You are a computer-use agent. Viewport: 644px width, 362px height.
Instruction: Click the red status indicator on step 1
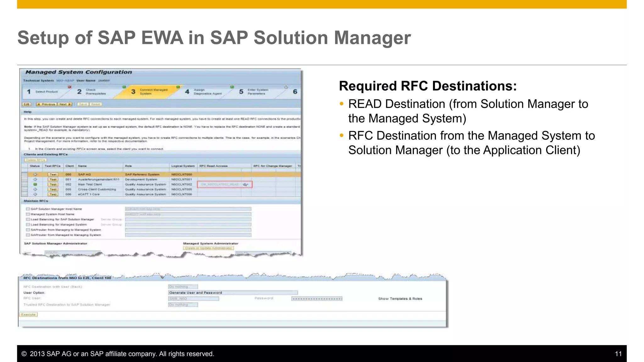click(69, 87)
